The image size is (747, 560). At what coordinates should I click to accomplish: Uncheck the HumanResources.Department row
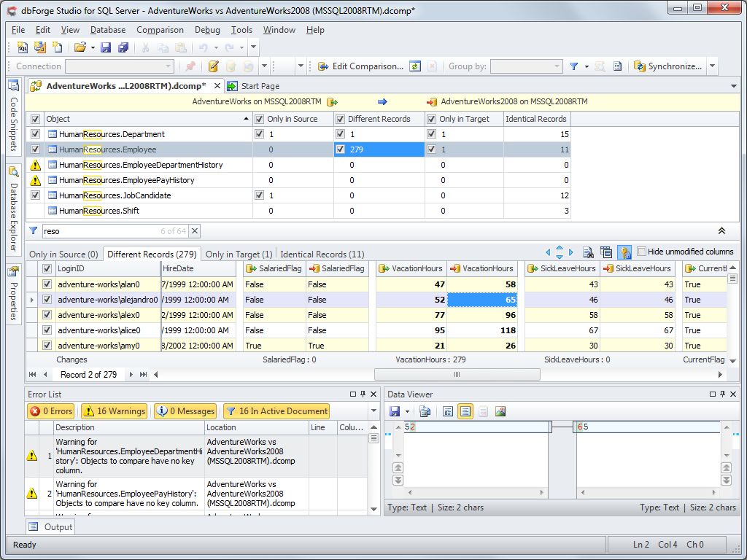[x=35, y=134]
